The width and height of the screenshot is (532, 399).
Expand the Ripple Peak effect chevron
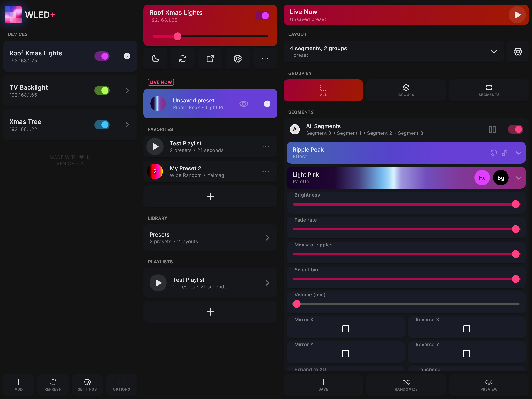click(519, 153)
